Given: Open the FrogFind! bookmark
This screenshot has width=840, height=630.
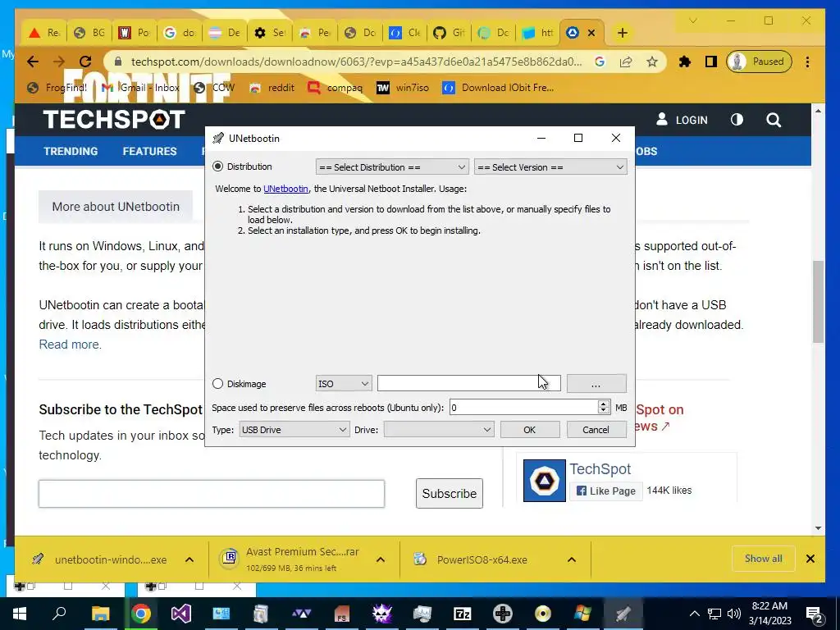Looking at the screenshot, I should pos(57,87).
